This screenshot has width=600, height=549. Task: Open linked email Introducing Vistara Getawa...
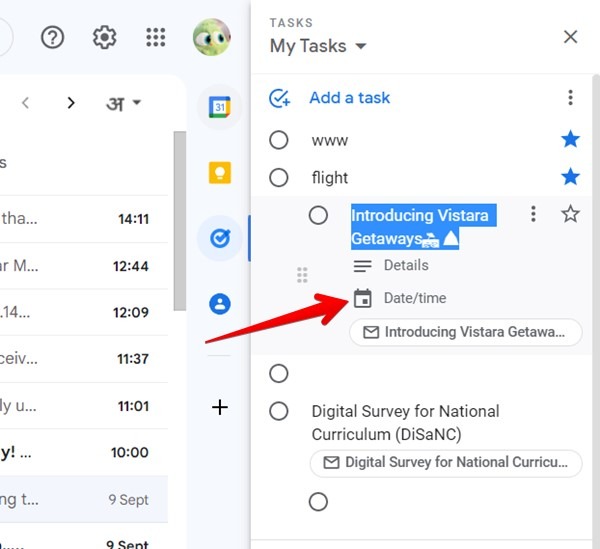(x=466, y=332)
